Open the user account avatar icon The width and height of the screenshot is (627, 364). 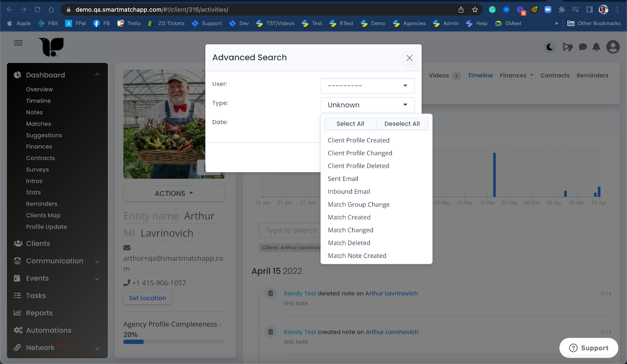[x=613, y=47]
